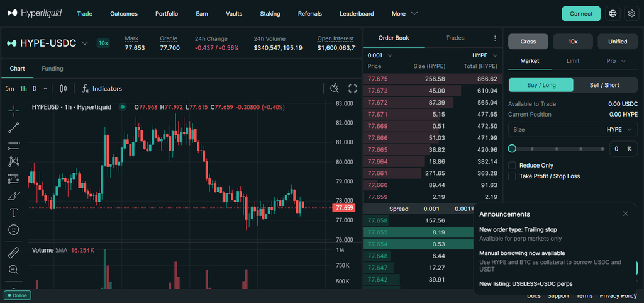
Task: Open the order book HYPE unit dropdown
Action: [x=485, y=55]
